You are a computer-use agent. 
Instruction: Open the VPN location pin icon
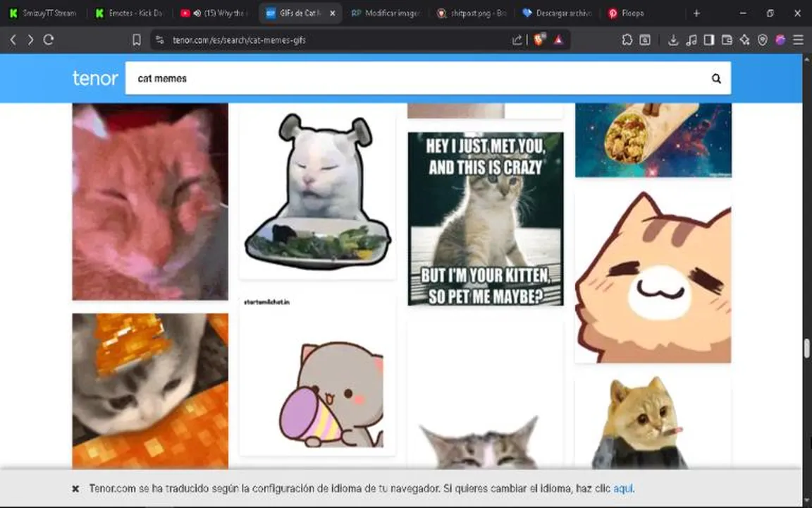[762, 40]
